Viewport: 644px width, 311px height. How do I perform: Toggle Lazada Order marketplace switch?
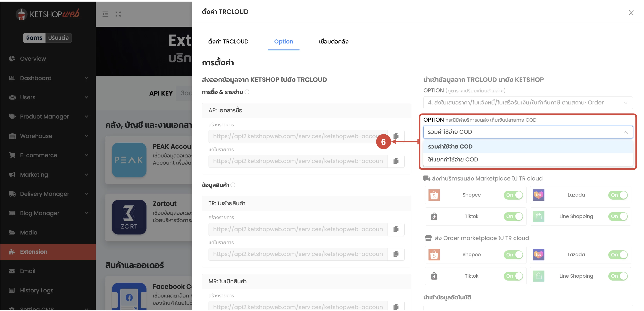(x=618, y=255)
